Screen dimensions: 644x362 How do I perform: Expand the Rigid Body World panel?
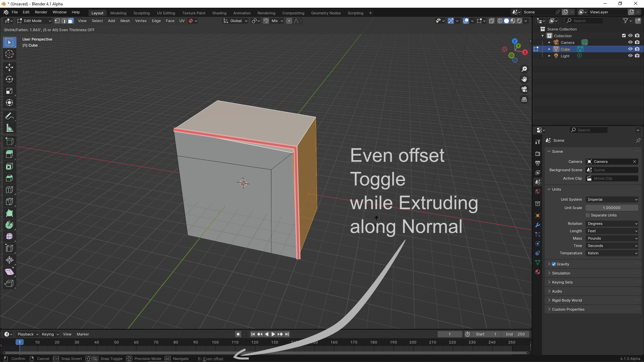point(567,300)
